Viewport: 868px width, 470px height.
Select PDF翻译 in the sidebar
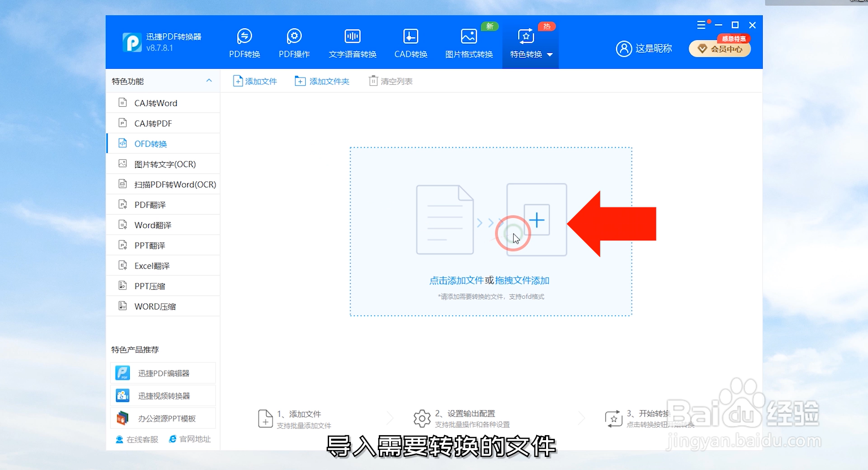click(163, 205)
